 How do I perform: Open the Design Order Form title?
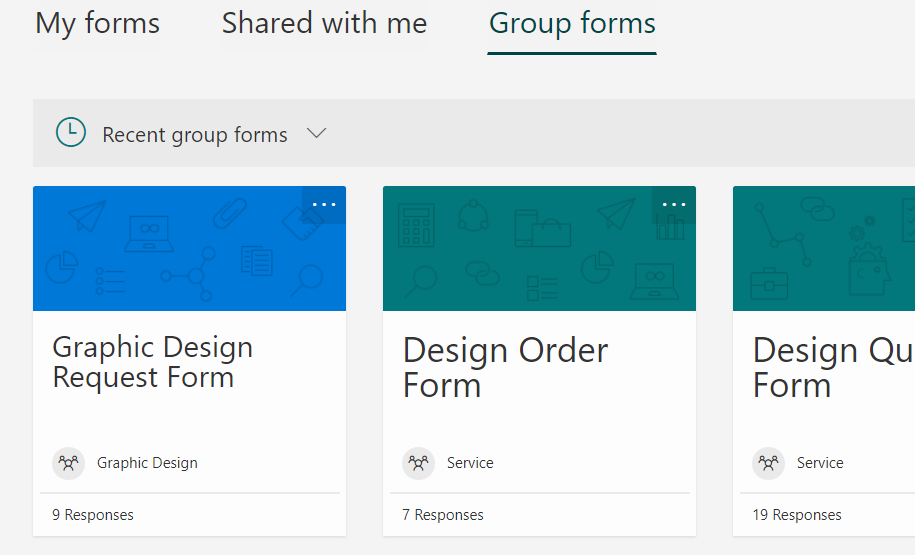click(x=505, y=367)
